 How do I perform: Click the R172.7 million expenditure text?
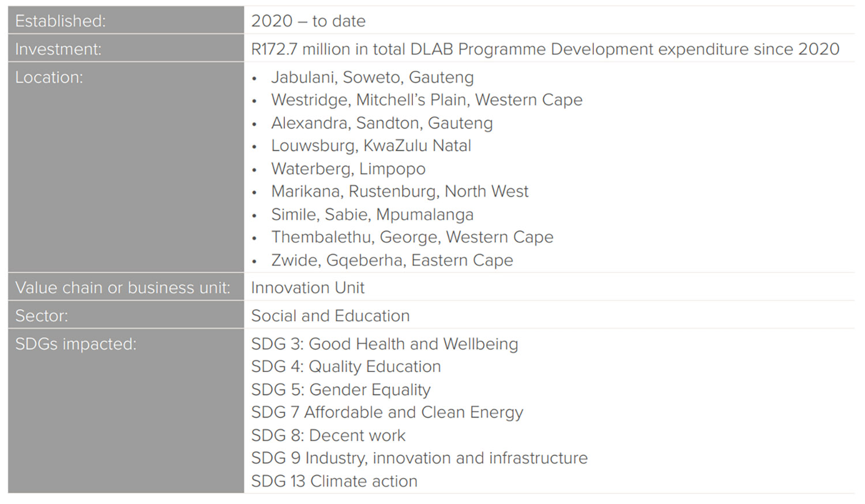545,50
